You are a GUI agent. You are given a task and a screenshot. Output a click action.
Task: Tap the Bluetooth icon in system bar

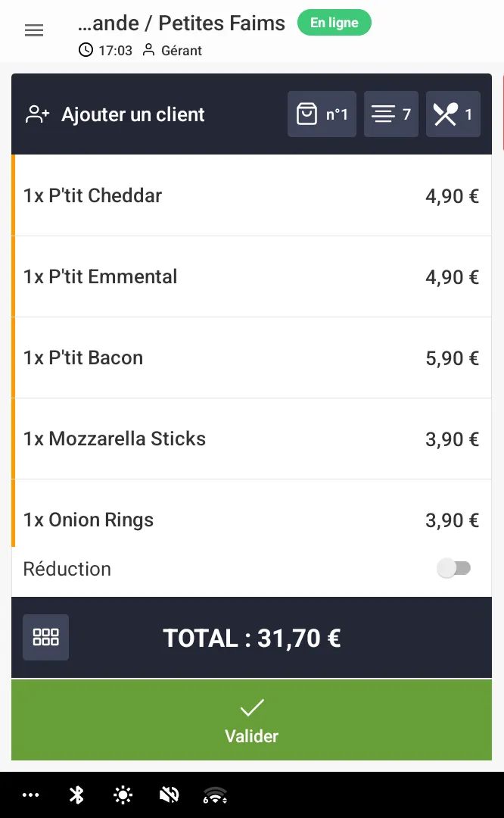point(76,795)
